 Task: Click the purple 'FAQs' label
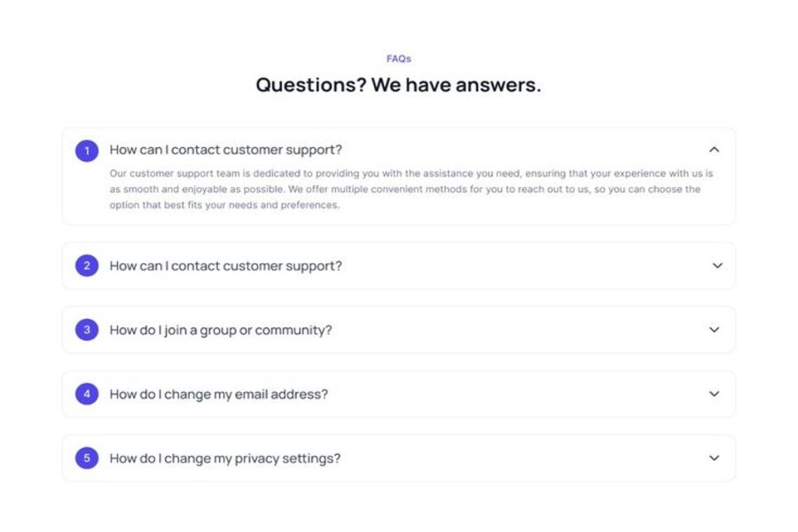[x=399, y=59]
